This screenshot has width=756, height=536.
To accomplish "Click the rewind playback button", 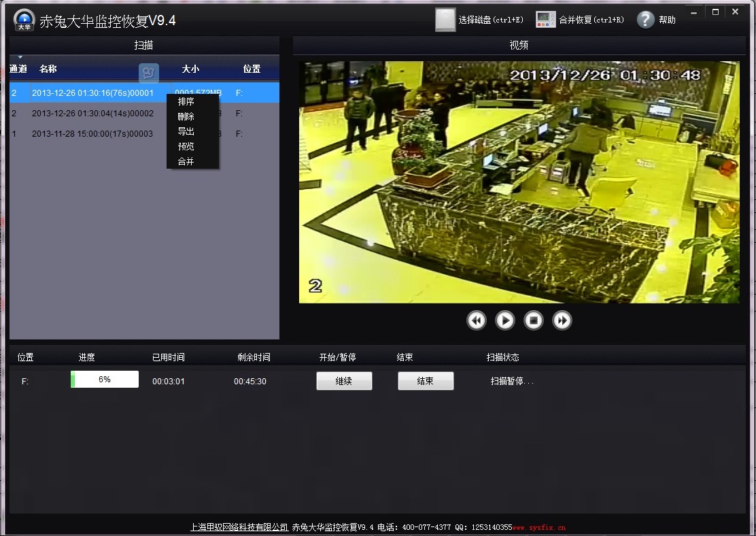I will (x=477, y=320).
